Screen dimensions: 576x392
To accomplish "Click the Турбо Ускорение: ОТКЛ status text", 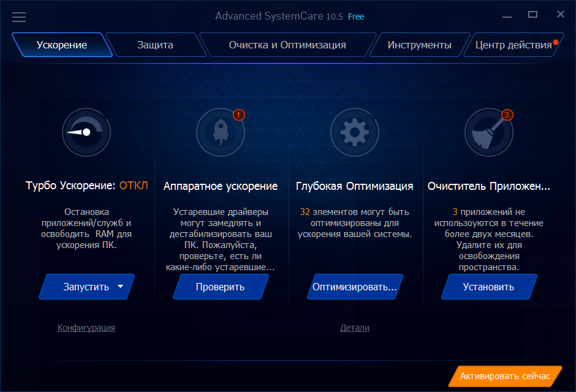I will (86, 186).
